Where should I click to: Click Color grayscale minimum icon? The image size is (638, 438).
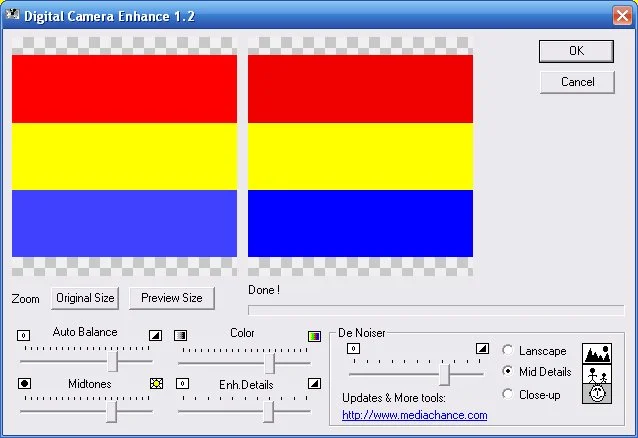click(180, 335)
